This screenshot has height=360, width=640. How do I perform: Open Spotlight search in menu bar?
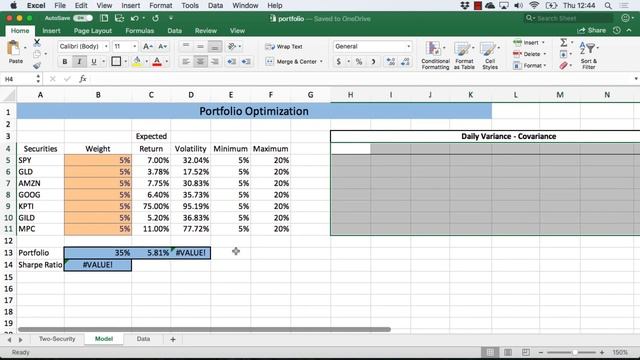tap(608, 5)
